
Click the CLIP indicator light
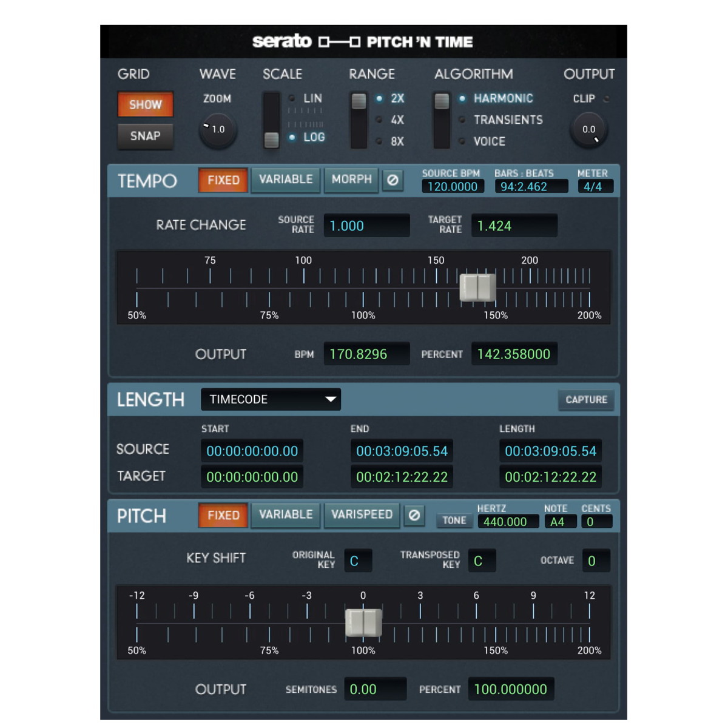click(x=606, y=99)
